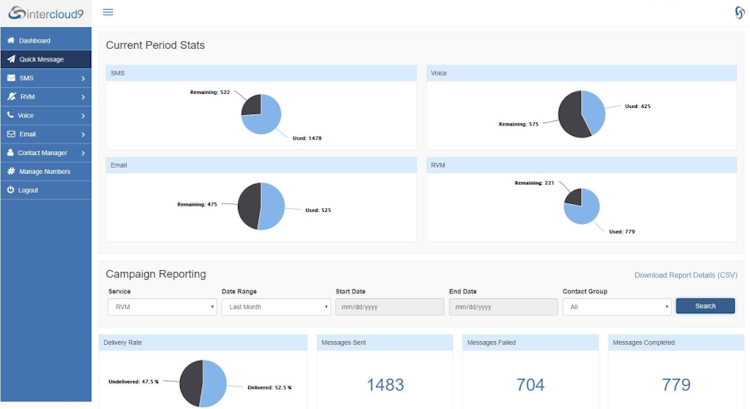
Task: Click the 'Remaining: 221' label
Action: [x=534, y=183]
